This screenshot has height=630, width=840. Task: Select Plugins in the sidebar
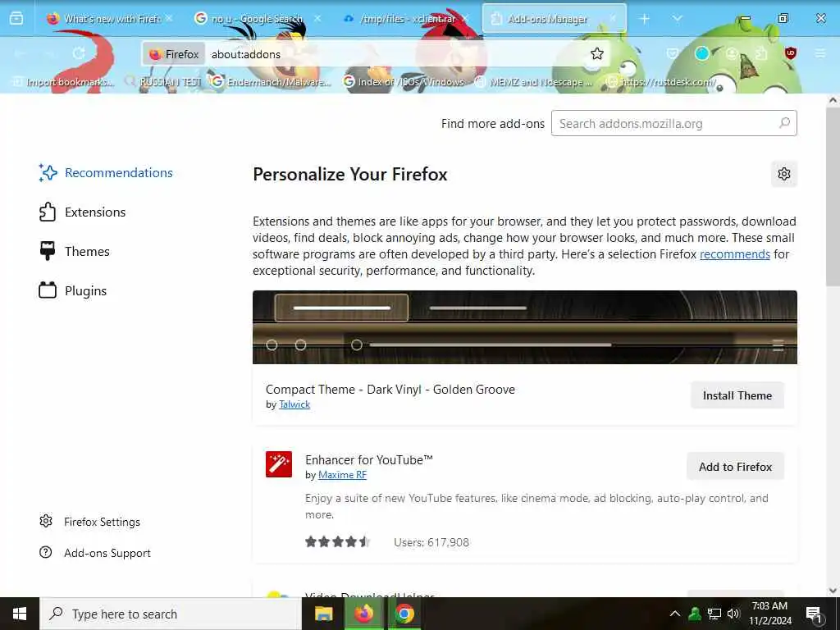(73, 291)
